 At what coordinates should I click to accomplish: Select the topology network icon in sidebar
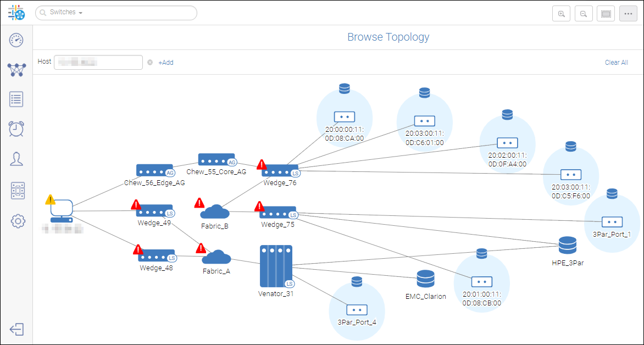pyautogui.click(x=16, y=69)
